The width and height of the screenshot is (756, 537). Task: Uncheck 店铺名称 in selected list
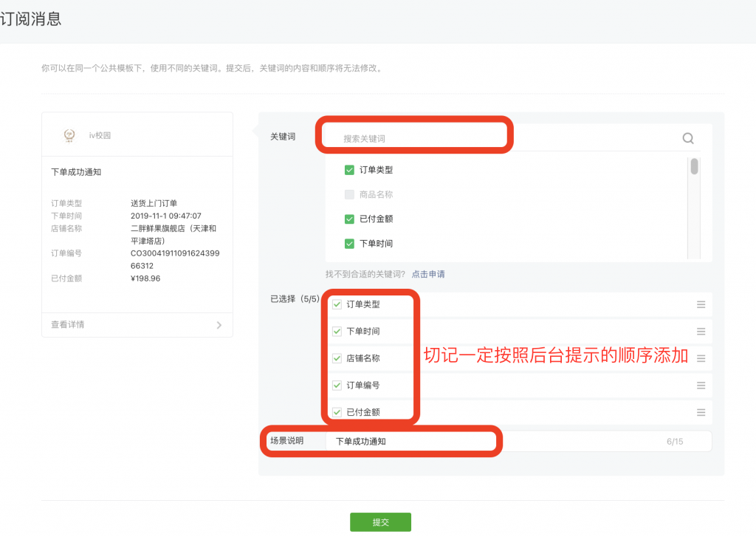(337, 358)
